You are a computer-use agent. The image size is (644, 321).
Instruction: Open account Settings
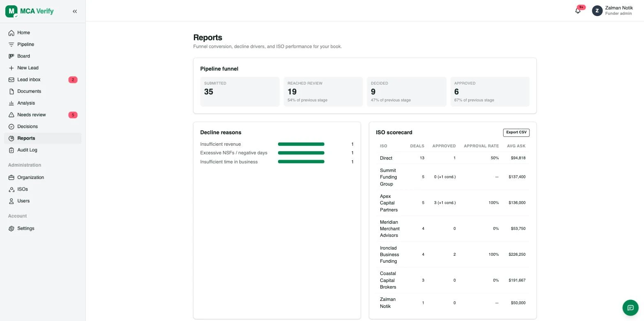click(43, 229)
